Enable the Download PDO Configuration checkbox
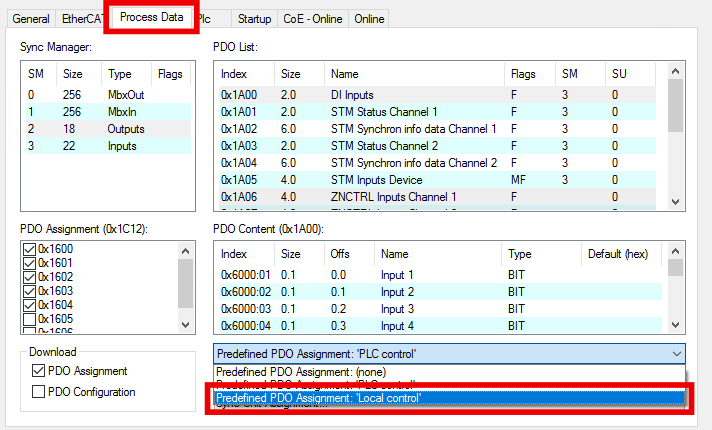Viewport: 712px width, 430px height. pyautogui.click(x=39, y=391)
